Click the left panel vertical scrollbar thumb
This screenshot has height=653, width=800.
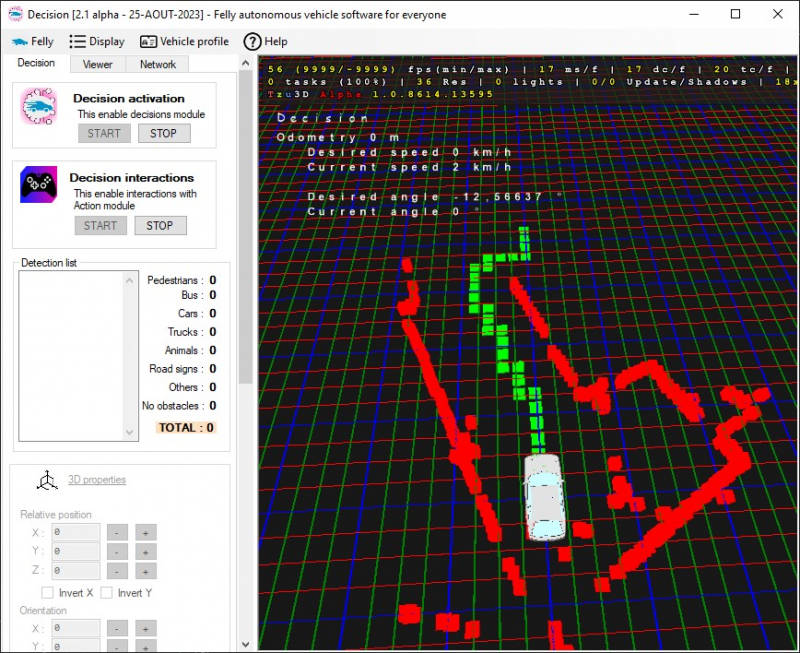(x=245, y=227)
